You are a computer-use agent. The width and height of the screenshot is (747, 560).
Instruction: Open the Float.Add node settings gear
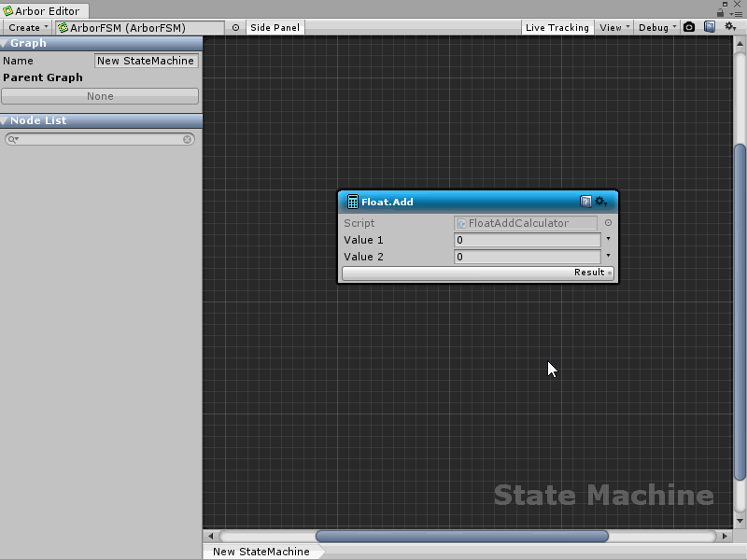pos(601,202)
